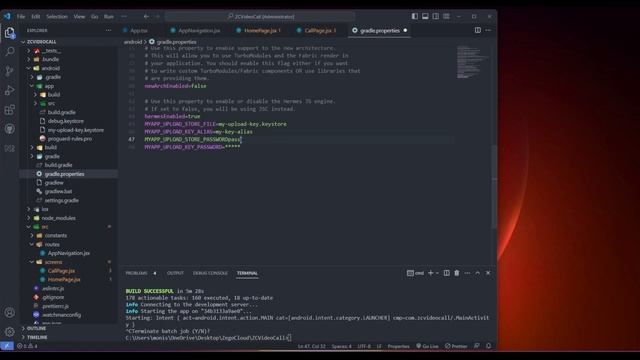Click the UTF-8 encoding in status bar

pos(364,346)
